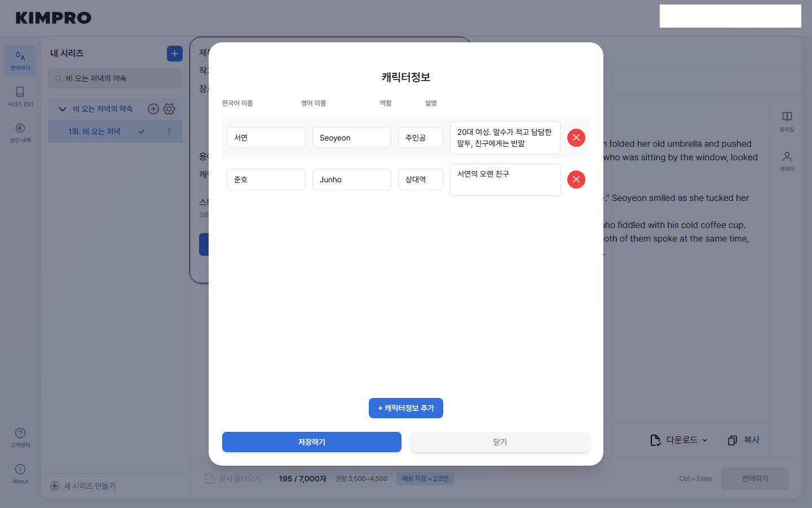Open more options for 1화 episode
This screenshot has width=812, height=508.
tap(169, 132)
